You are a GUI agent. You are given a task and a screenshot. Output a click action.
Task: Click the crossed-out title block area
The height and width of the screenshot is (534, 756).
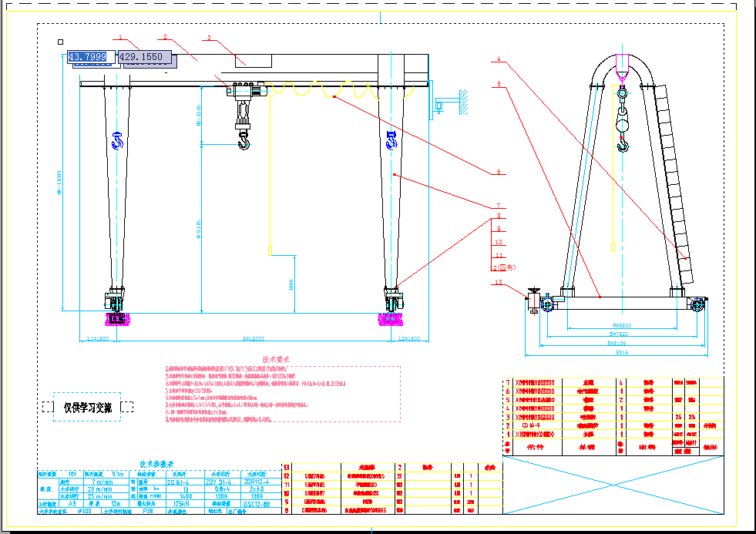[x=613, y=485]
